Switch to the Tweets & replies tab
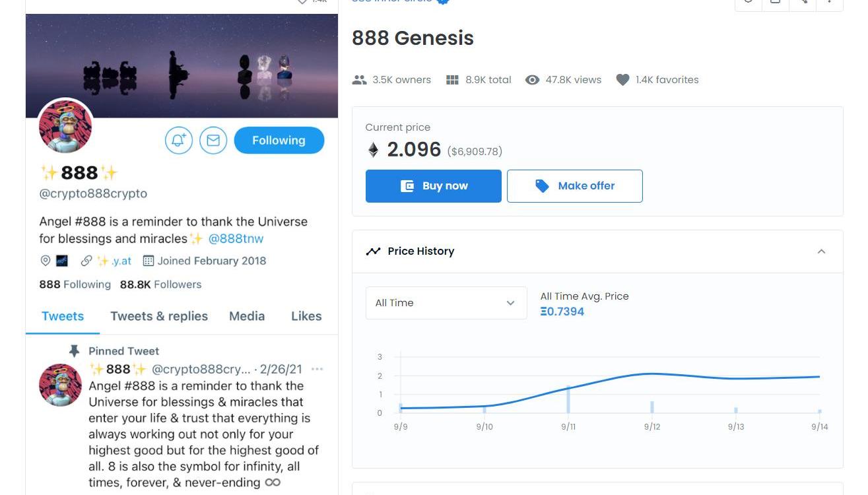Screen dimensions: 868x495 click(159, 316)
